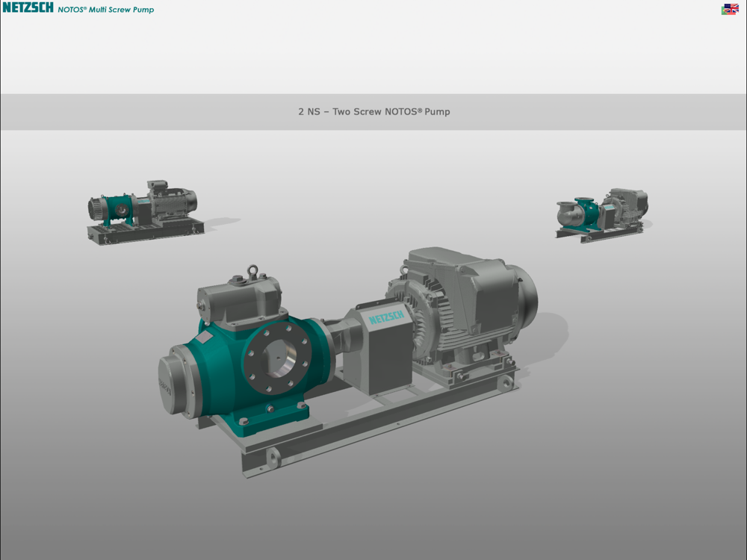Screen dimensions: 747x560
Task: Click the electric motor cooling fins
Action: (x=429, y=319)
